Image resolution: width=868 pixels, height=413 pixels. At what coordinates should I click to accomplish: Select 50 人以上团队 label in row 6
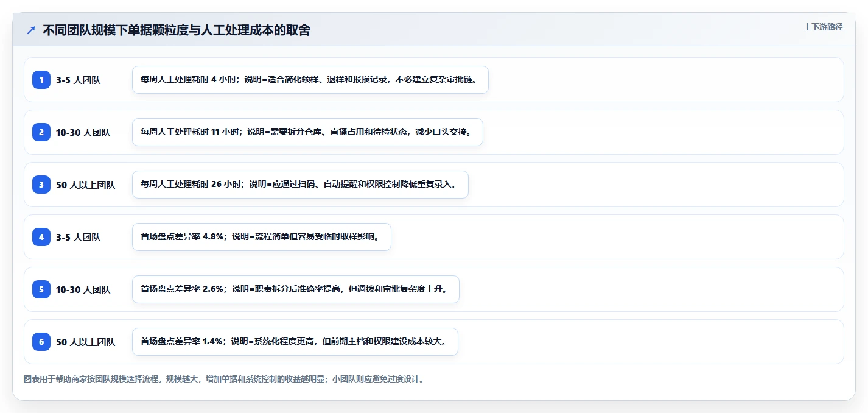tap(86, 342)
